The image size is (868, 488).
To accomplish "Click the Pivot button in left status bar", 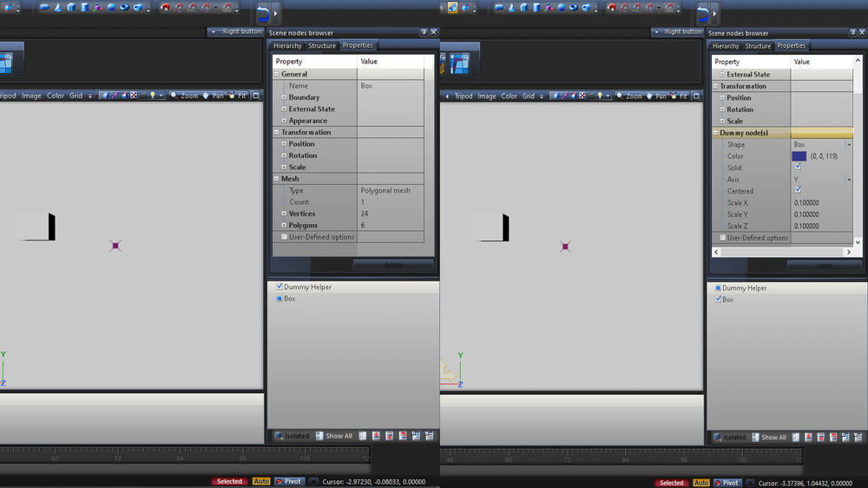I will click(x=290, y=481).
